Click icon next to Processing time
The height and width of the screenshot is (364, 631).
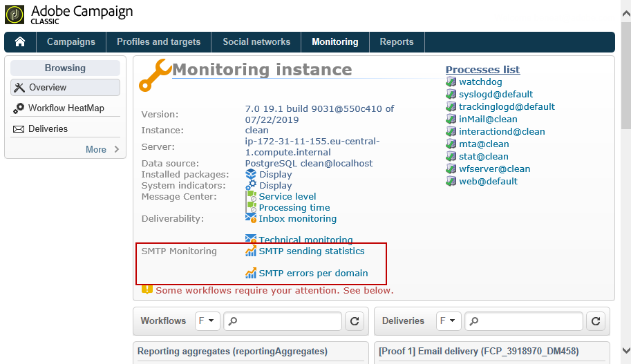[252, 207]
